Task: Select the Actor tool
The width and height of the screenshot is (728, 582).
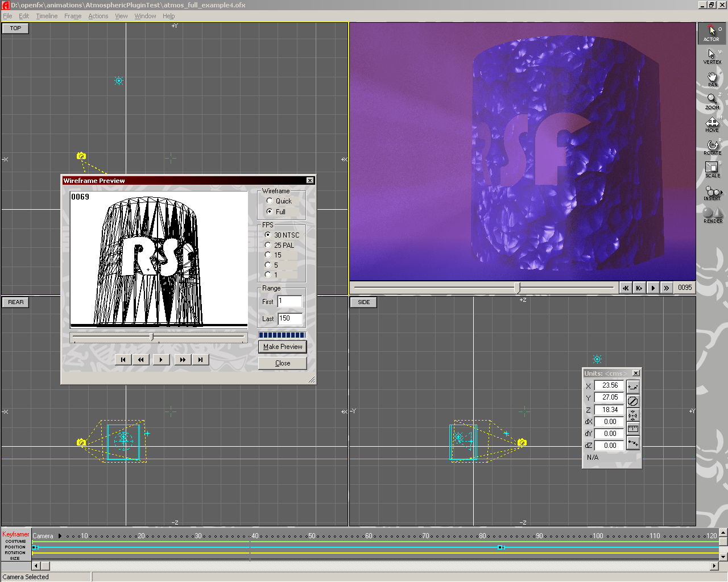Action: coord(712,33)
